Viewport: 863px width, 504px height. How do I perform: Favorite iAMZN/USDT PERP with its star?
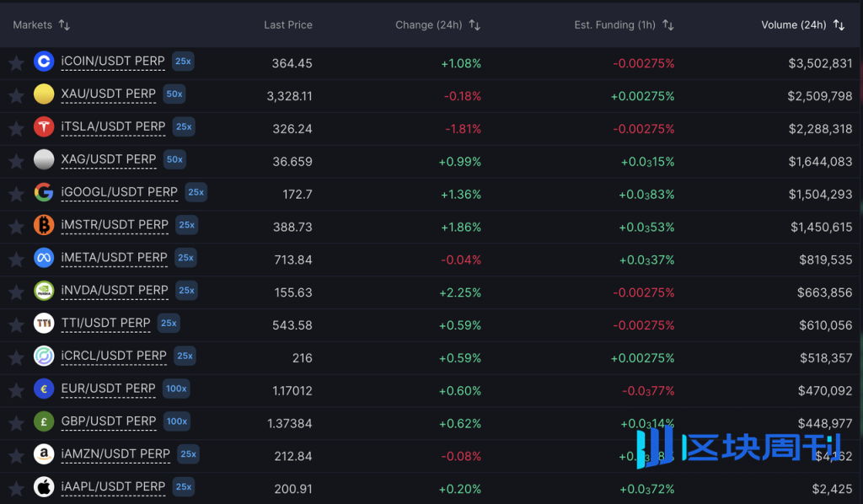click(x=16, y=456)
